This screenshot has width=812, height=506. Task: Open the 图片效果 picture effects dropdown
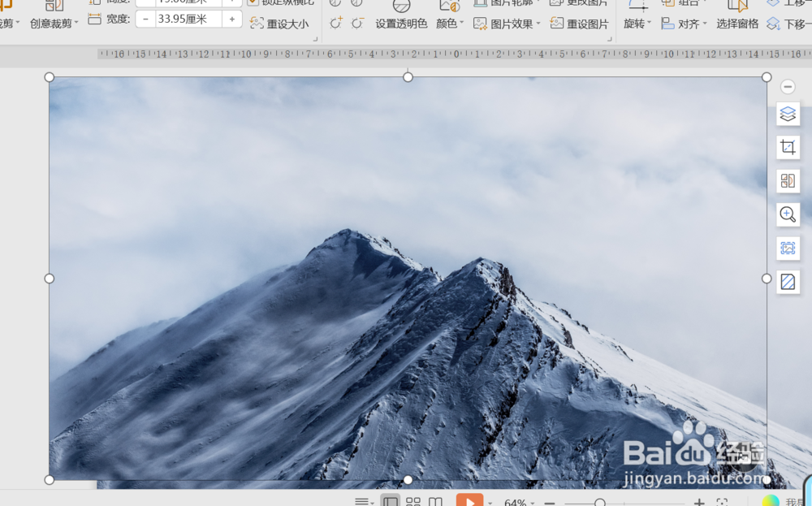pyautogui.click(x=507, y=24)
